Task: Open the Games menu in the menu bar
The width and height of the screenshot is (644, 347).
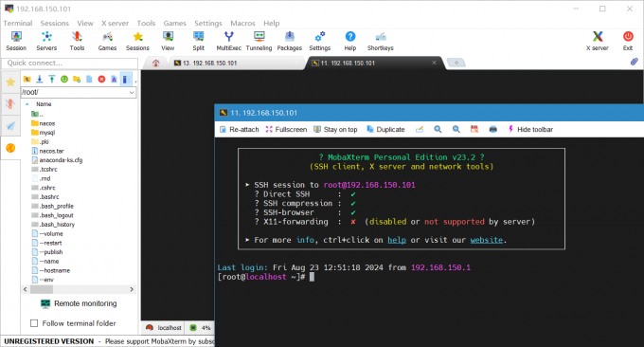Action: [x=174, y=23]
